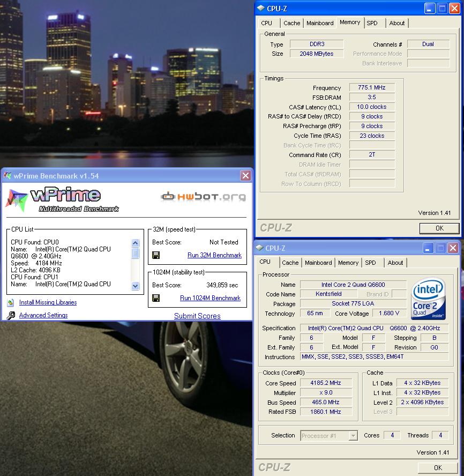Click Name field Intel Core 2 Quad Q6600

[x=353, y=285]
